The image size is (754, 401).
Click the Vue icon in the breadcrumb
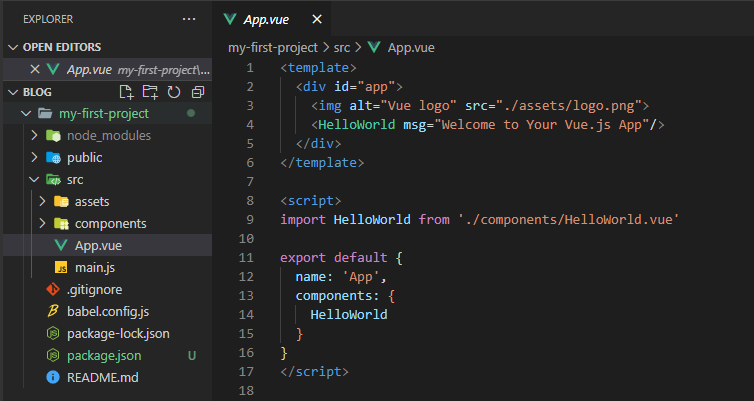374,47
